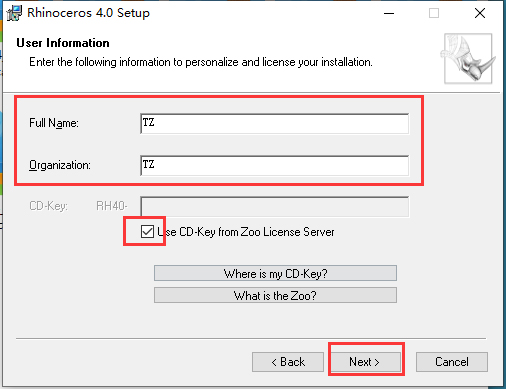Click the Rhino head logo image
This screenshot has height=389, width=506.
point(468,58)
